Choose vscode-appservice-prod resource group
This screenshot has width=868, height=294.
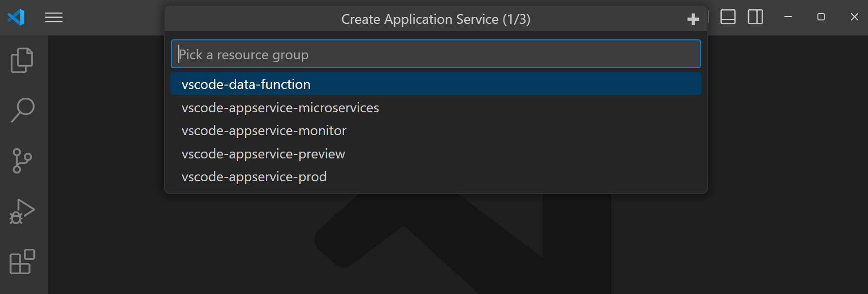tap(254, 177)
